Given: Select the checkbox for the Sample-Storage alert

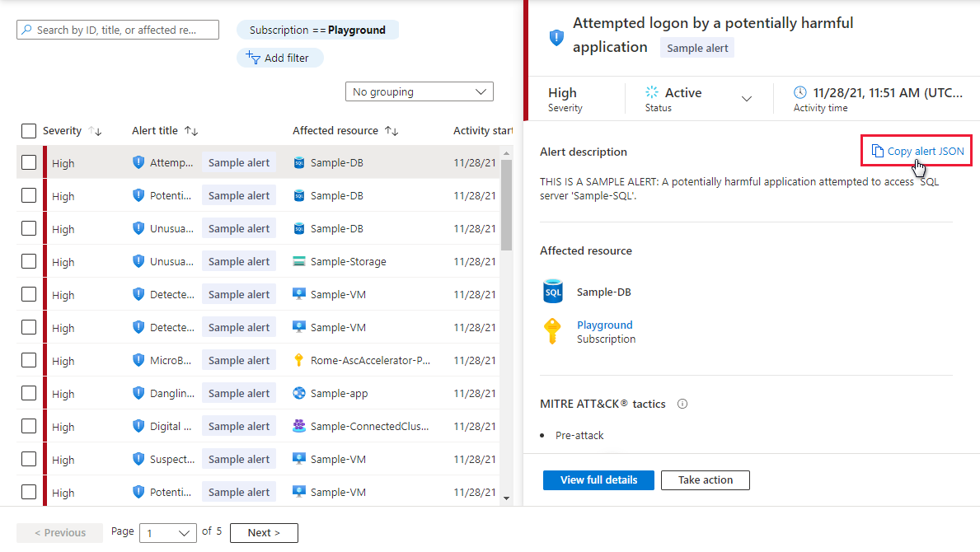Looking at the screenshot, I should 29,262.
